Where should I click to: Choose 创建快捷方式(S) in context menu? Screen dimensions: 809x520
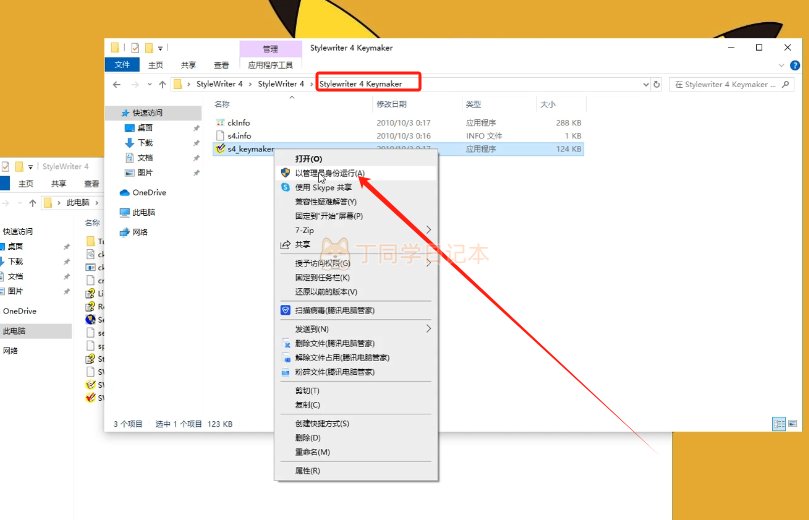click(x=356, y=424)
